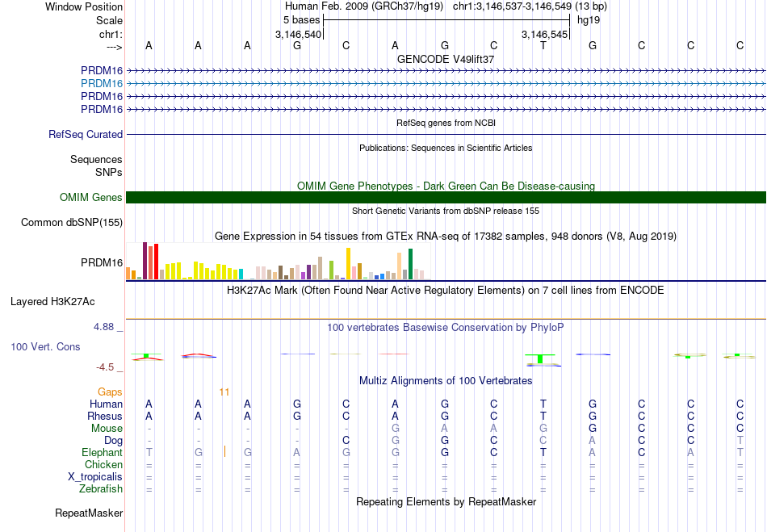The image size is (767, 532).
Task: Open the RefSeq Curated track label
Action: click(86, 135)
